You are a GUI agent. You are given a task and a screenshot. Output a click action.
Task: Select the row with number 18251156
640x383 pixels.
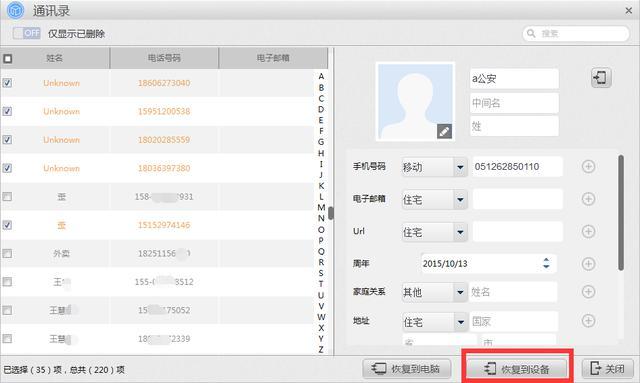(x=157, y=254)
